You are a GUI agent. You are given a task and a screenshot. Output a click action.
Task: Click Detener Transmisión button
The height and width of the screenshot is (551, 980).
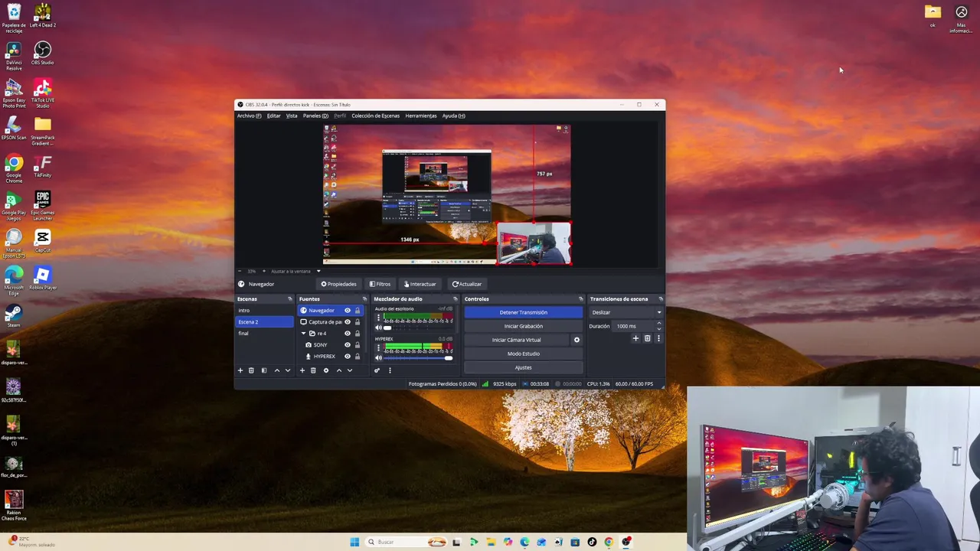tap(523, 312)
